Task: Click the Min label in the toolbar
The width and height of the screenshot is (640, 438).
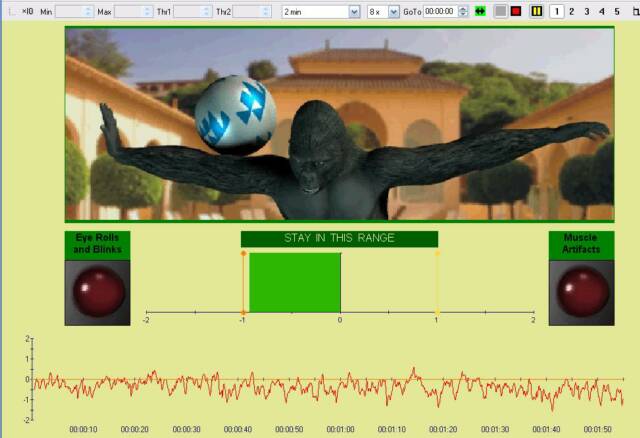Action: (46, 12)
